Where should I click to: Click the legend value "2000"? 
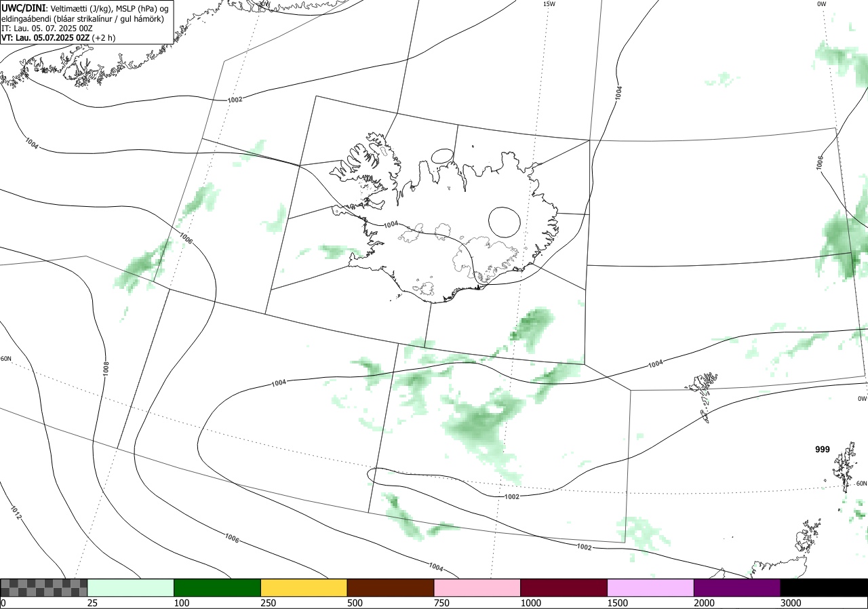pos(705,603)
